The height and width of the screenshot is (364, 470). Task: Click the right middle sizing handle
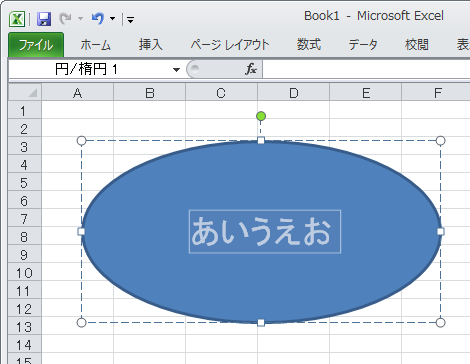[440, 231]
